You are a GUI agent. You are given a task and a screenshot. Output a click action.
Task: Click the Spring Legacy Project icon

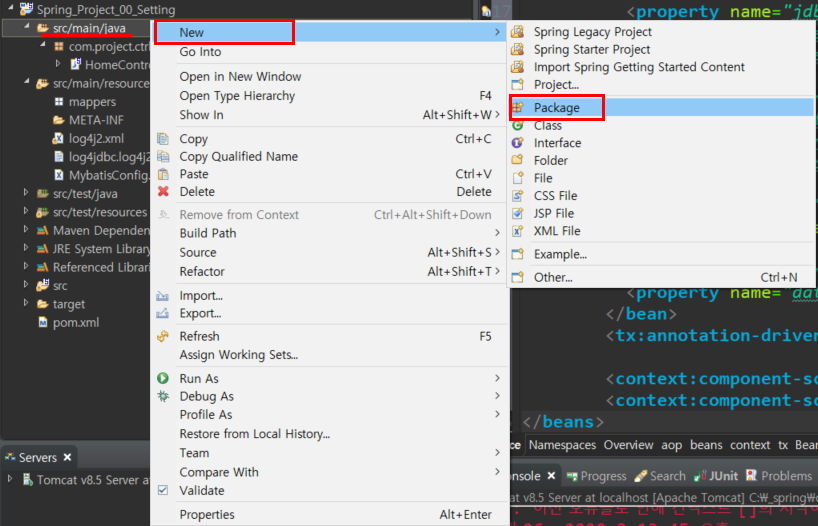tap(517, 32)
